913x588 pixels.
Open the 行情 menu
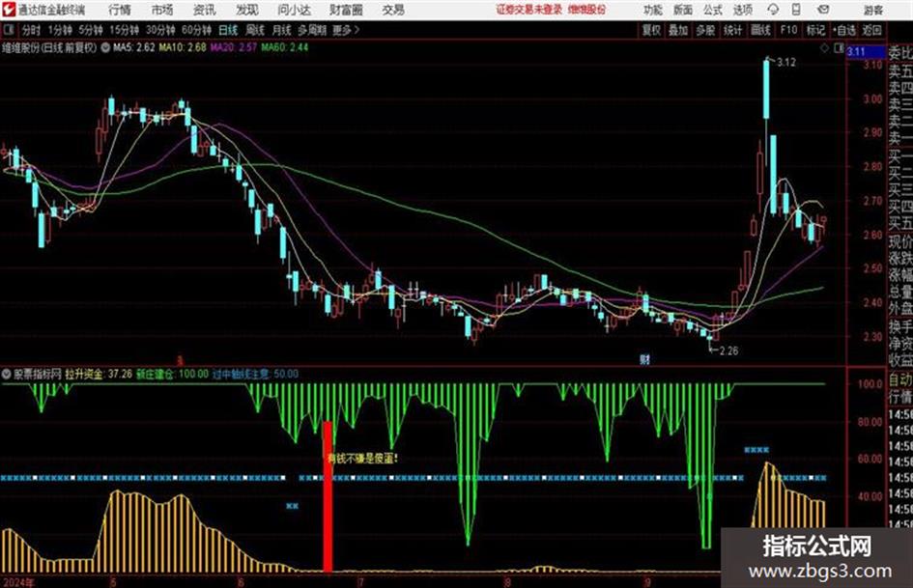click(x=120, y=10)
